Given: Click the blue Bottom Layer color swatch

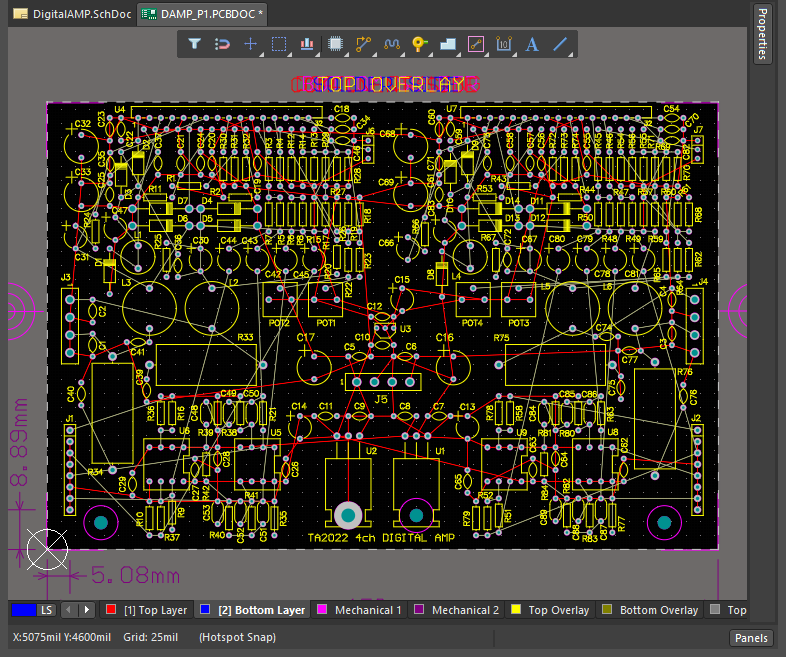Looking at the screenshot, I should point(205,609).
